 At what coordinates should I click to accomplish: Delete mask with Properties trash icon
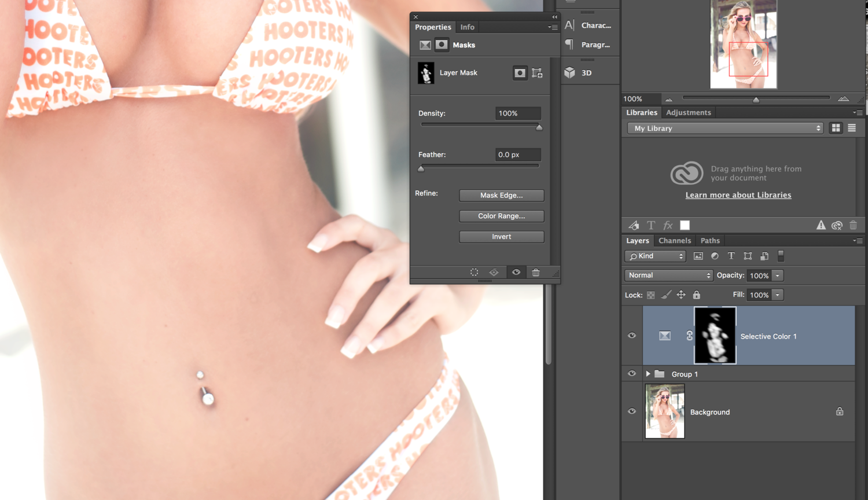(x=536, y=272)
